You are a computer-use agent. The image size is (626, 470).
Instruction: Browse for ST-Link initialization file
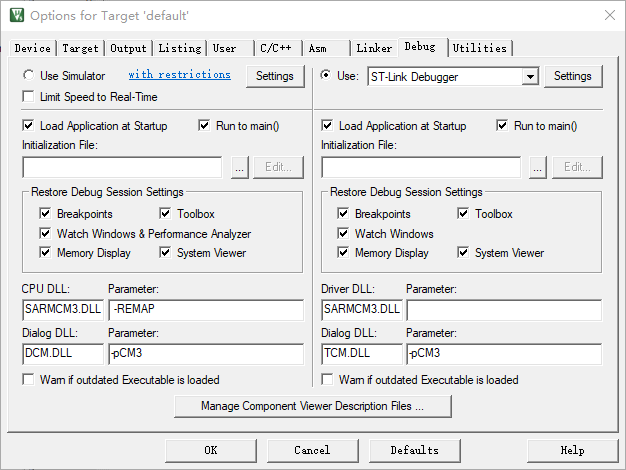538,167
